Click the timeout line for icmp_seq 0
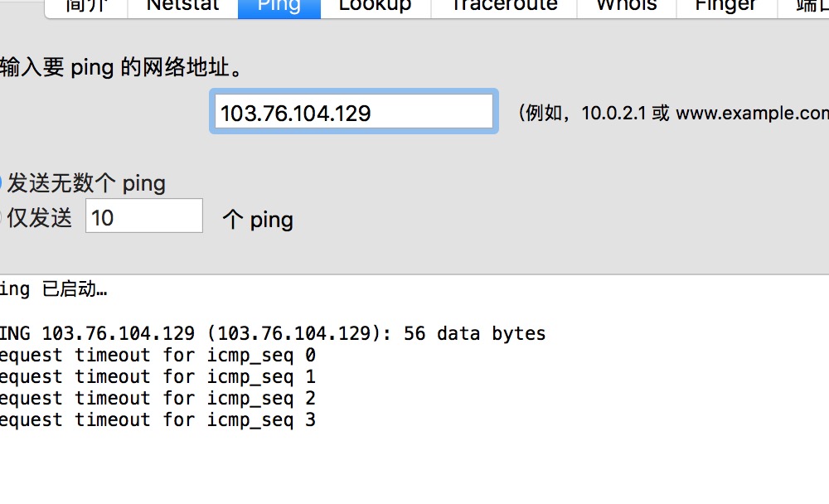This screenshot has width=829, height=504. pos(158,356)
